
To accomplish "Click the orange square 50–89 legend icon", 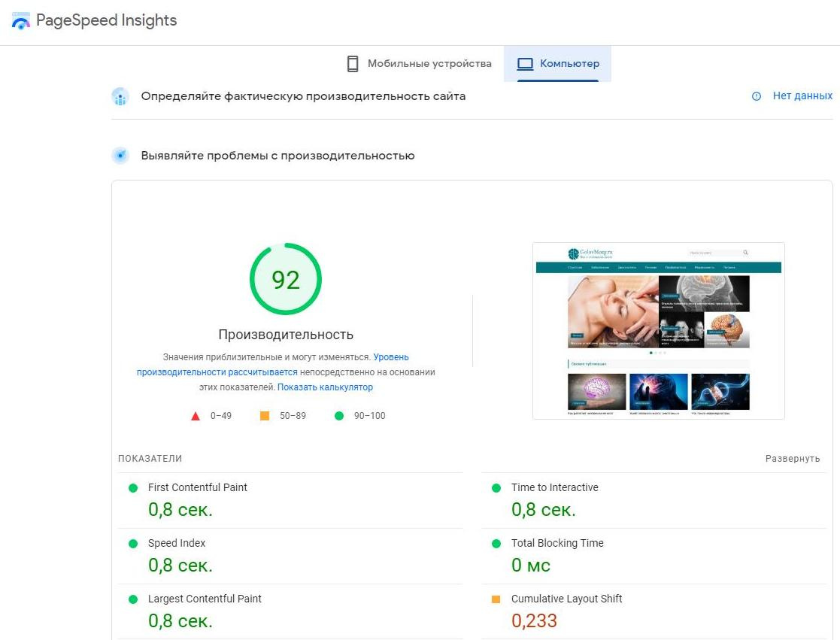I will (x=265, y=416).
